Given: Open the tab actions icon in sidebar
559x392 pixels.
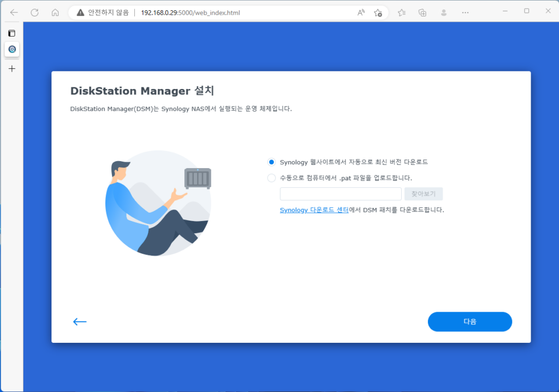Looking at the screenshot, I should point(12,33).
